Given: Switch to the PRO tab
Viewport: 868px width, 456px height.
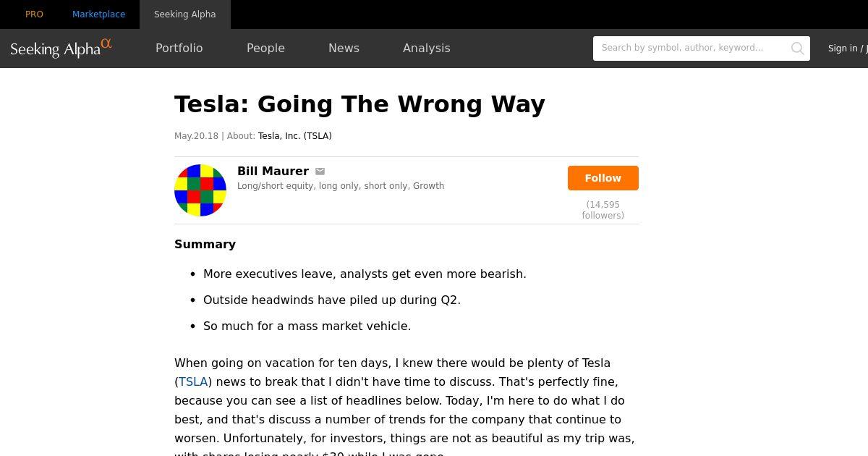Looking at the screenshot, I should tap(34, 14).
